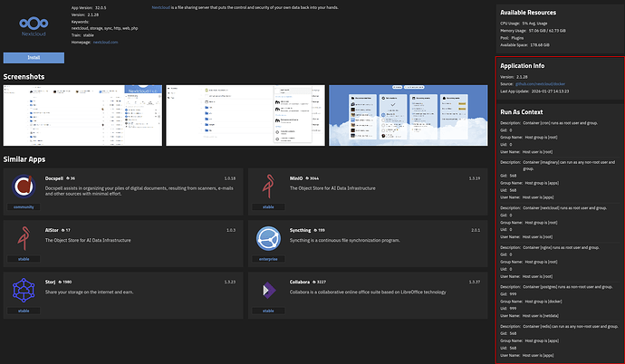Image resolution: width=625 pixels, height=364 pixels.
Task: Open the Docspell app icon
Action: [24, 186]
